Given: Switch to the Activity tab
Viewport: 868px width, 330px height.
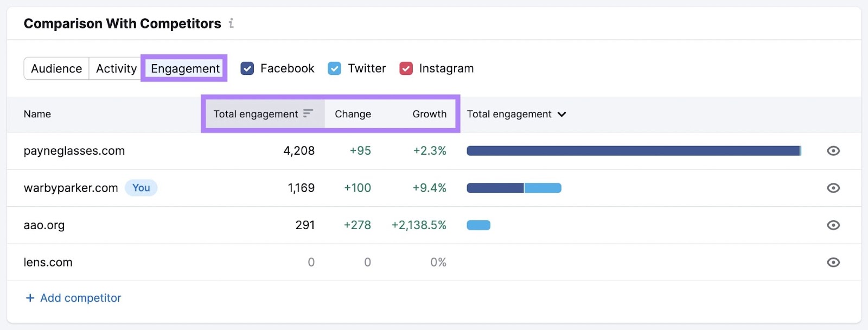Looking at the screenshot, I should pyautogui.click(x=116, y=68).
